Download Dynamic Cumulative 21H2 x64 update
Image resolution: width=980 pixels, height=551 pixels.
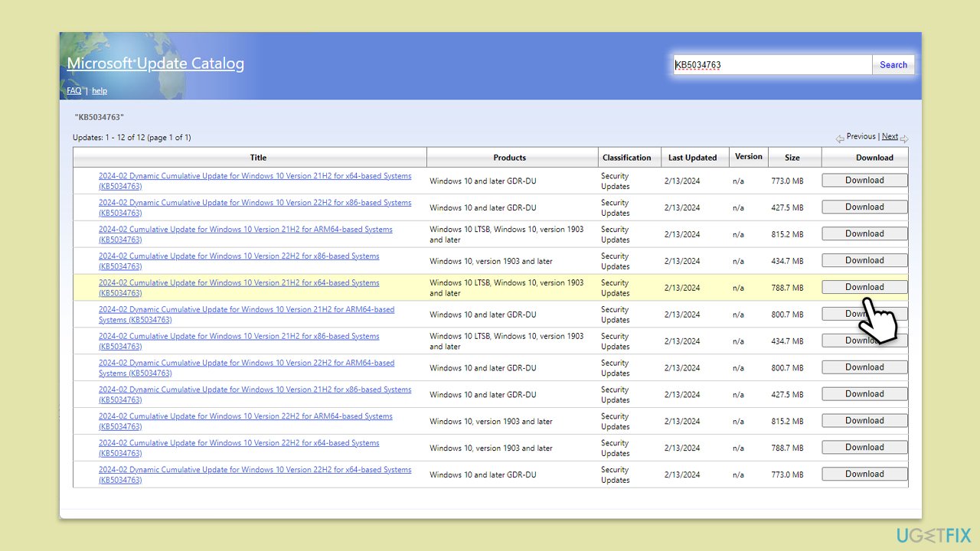(x=864, y=181)
